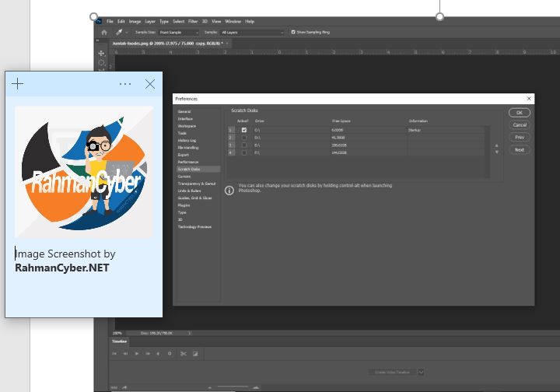Open the Layer menu
560x392 pixels.
[150, 22]
